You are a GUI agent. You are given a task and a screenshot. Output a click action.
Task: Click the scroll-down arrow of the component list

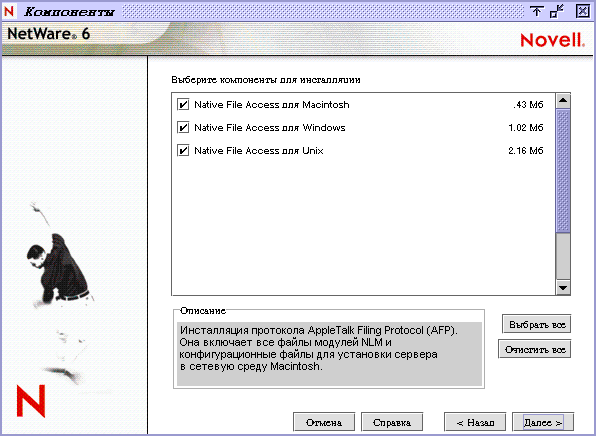click(563, 287)
